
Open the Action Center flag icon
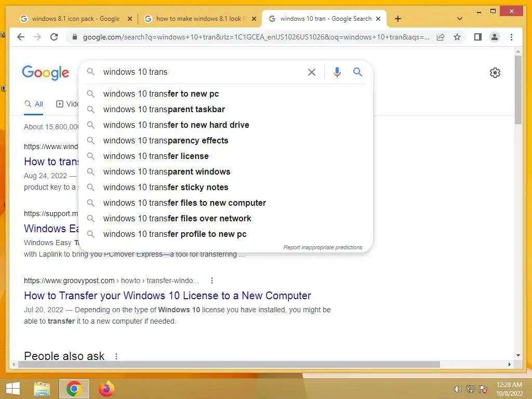[x=483, y=389]
